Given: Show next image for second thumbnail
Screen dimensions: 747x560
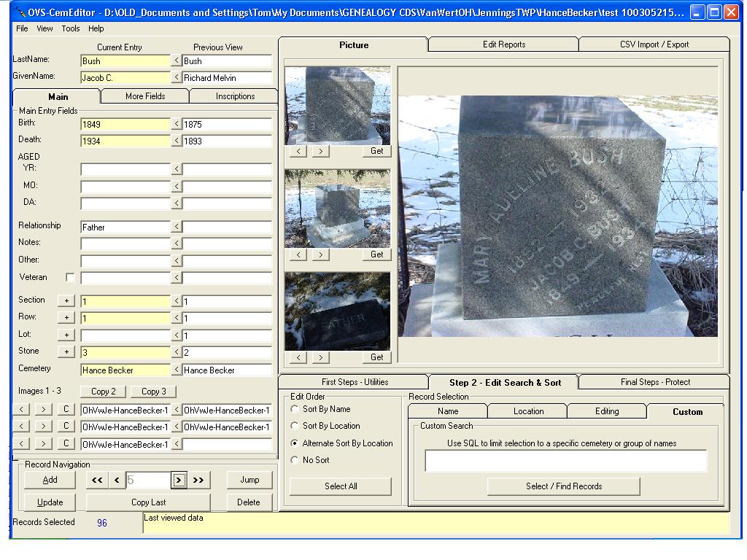Looking at the screenshot, I should (x=321, y=254).
